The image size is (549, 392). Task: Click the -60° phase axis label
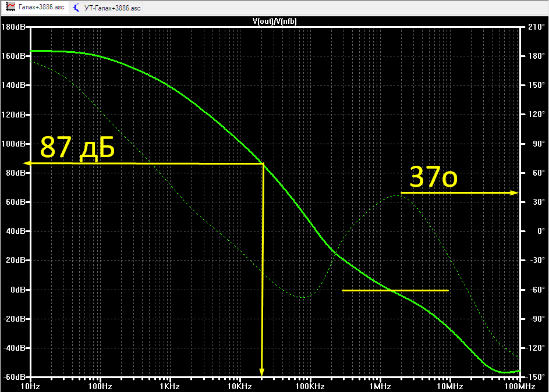537,290
